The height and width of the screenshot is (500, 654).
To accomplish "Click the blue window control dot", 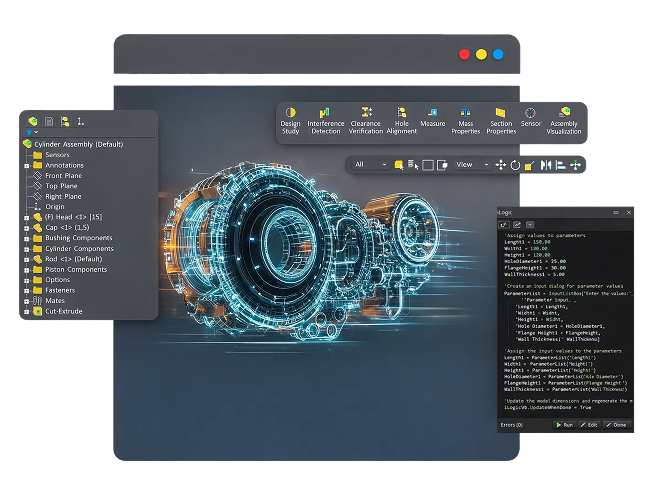I will coord(498,55).
